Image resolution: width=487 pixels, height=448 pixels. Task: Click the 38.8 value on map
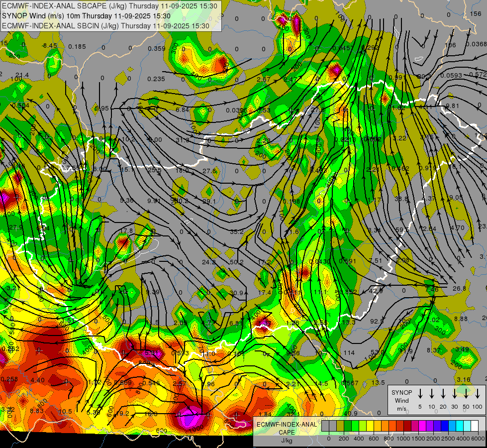click(x=401, y=198)
